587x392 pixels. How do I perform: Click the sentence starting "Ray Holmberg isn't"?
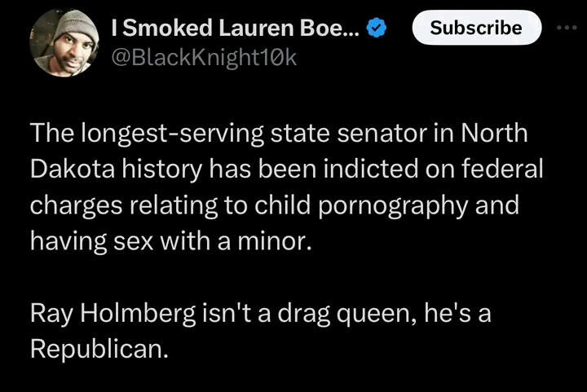point(260,315)
